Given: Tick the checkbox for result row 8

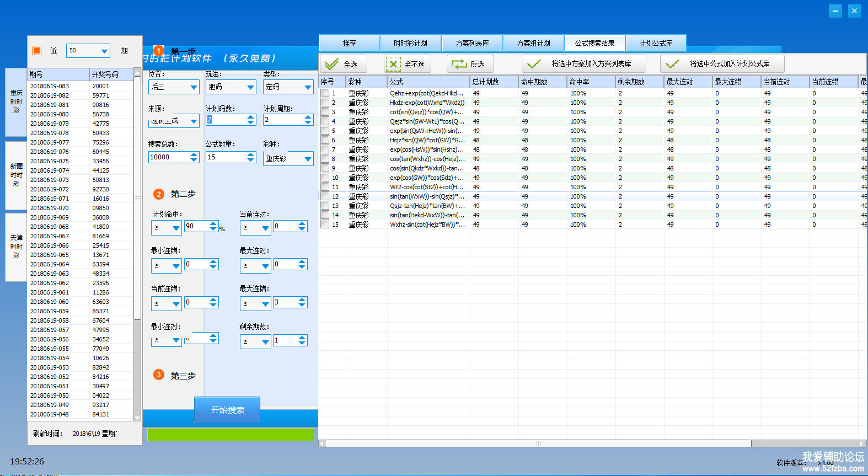Looking at the screenshot, I should pyautogui.click(x=325, y=159).
